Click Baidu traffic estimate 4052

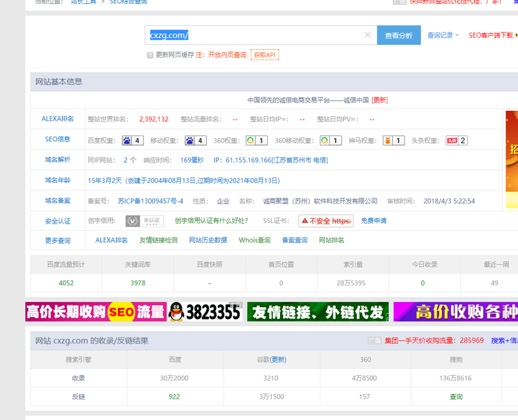(66, 283)
